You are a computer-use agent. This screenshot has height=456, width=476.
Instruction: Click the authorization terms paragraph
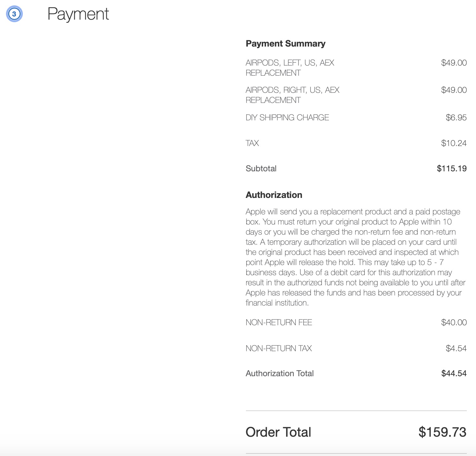tap(353, 257)
